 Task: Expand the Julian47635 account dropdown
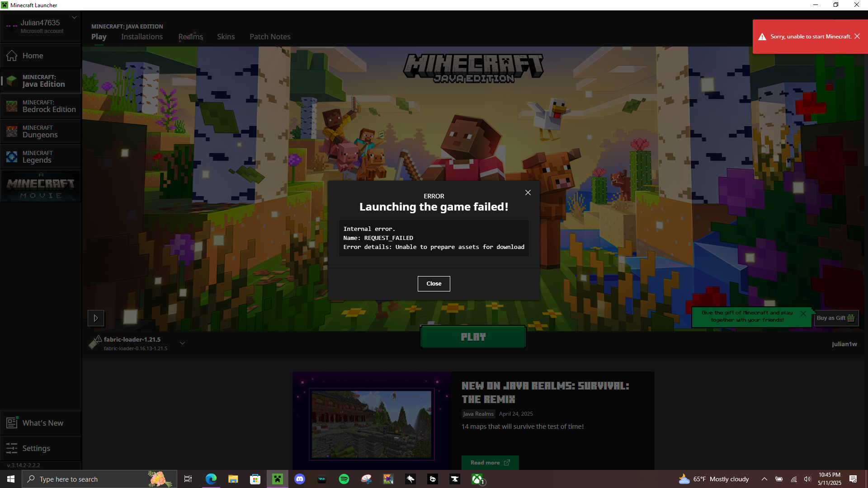coord(74,18)
